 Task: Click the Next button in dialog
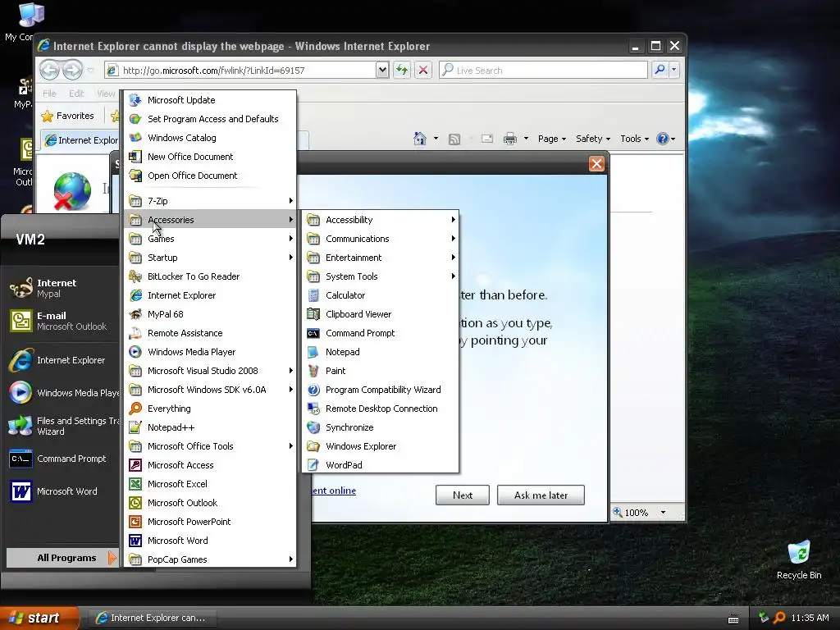point(463,495)
